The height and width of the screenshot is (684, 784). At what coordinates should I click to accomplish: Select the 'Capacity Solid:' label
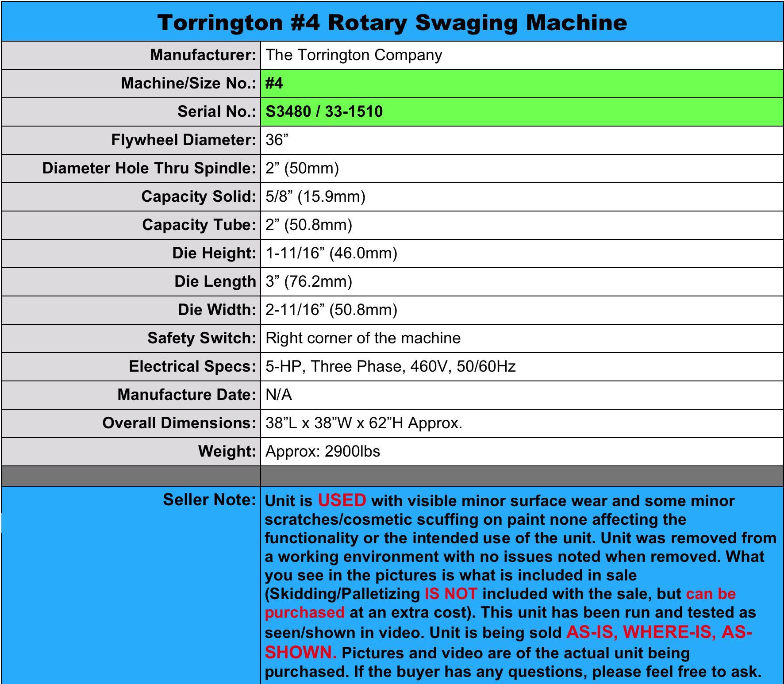pos(199,196)
